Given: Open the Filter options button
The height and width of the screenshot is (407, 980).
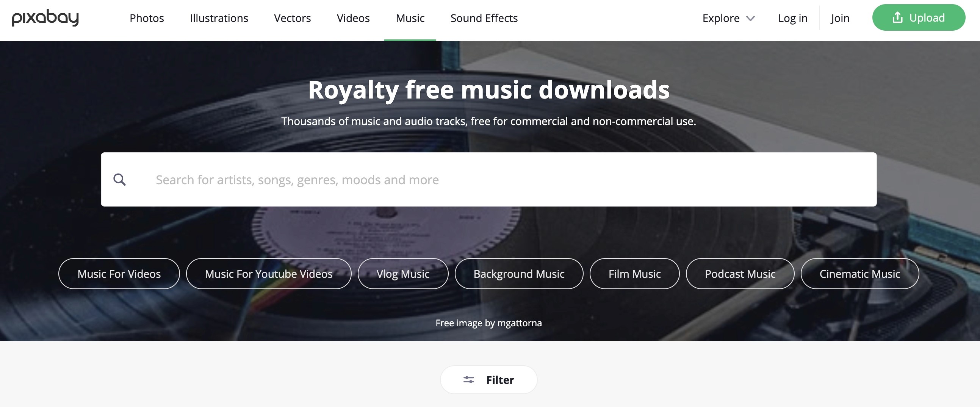Looking at the screenshot, I should (488, 380).
